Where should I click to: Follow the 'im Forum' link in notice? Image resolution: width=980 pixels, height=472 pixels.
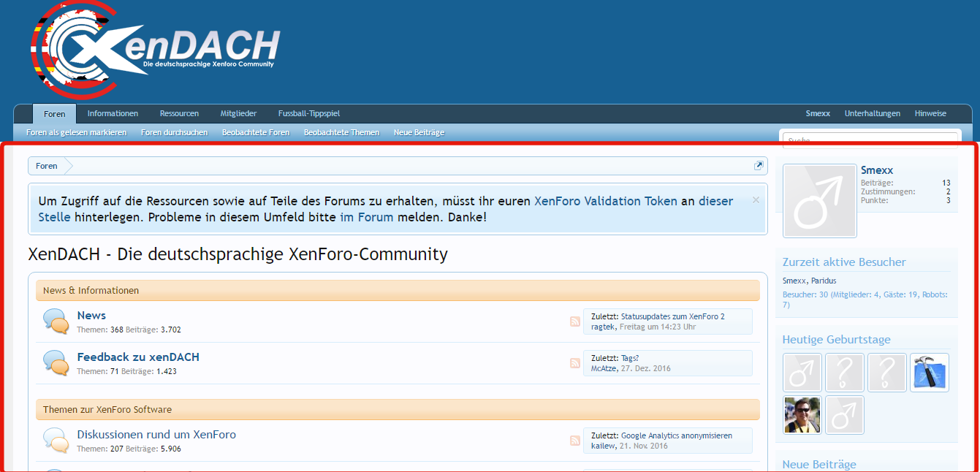(367, 217)
